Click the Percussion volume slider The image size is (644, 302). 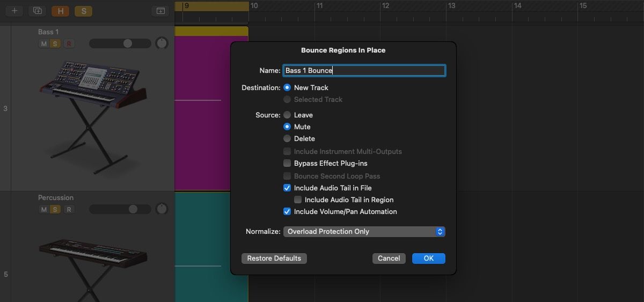click(120, 209)
